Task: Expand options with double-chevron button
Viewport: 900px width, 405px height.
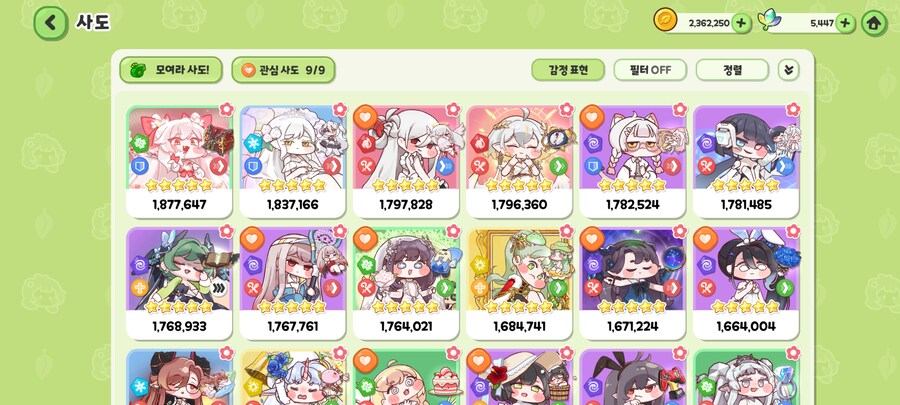Action: [x=789, y=70]
